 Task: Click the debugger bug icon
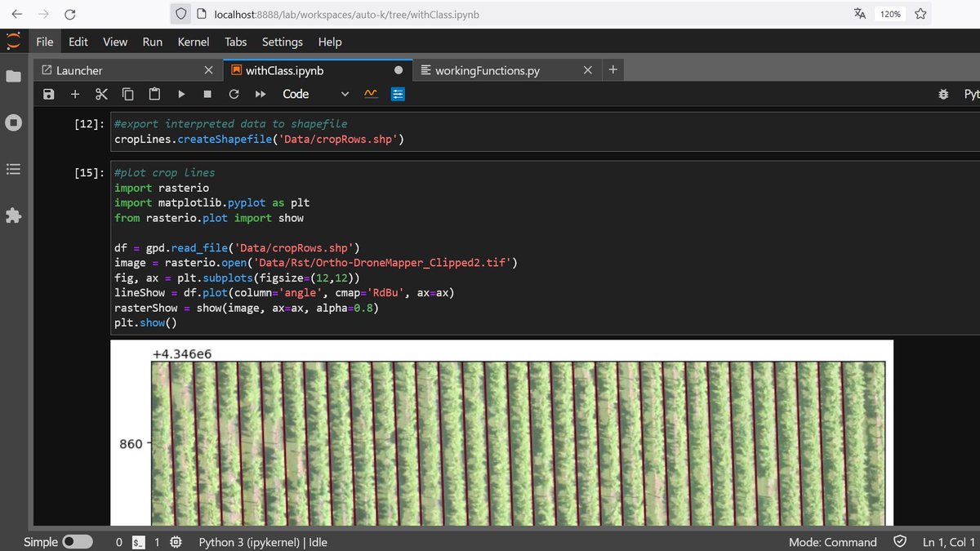click(x=944, y=94)
